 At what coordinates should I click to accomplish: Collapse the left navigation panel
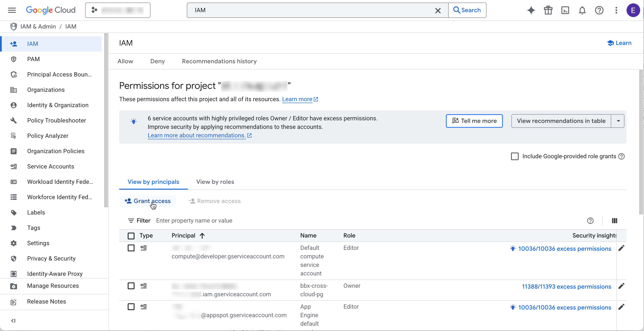pos(13,321)
